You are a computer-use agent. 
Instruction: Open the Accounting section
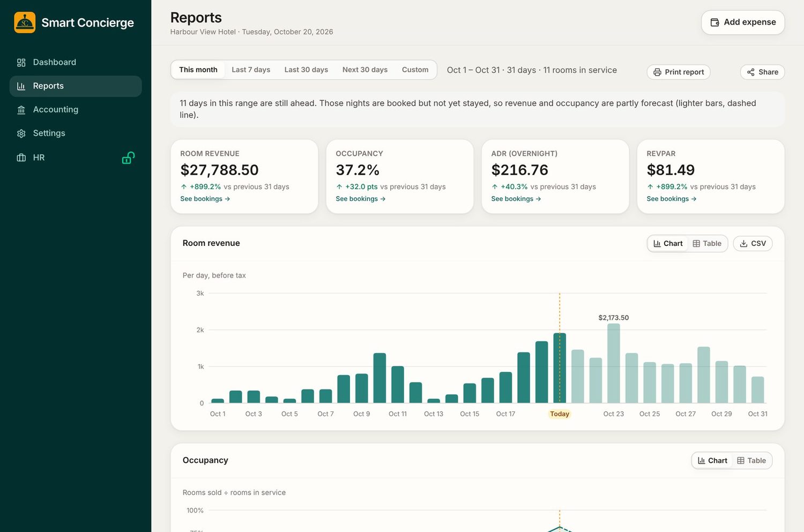coord(76,109)
